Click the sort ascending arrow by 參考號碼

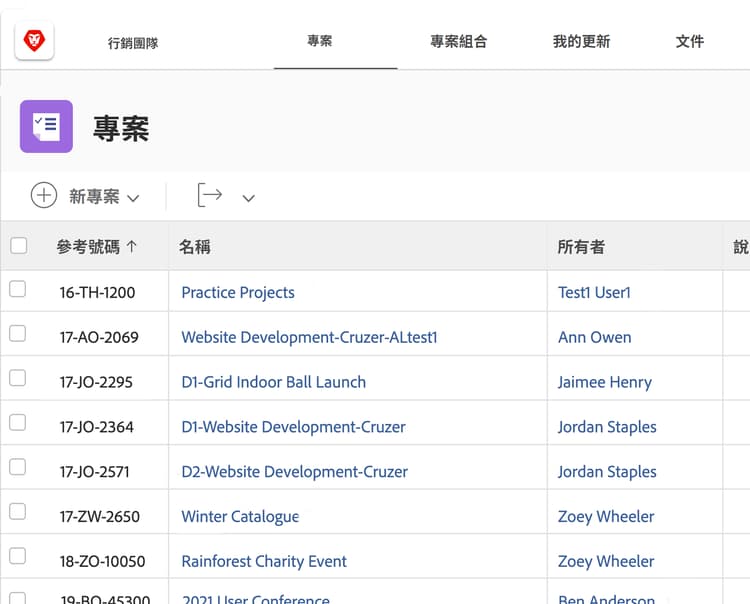click(x=132, y=247)
